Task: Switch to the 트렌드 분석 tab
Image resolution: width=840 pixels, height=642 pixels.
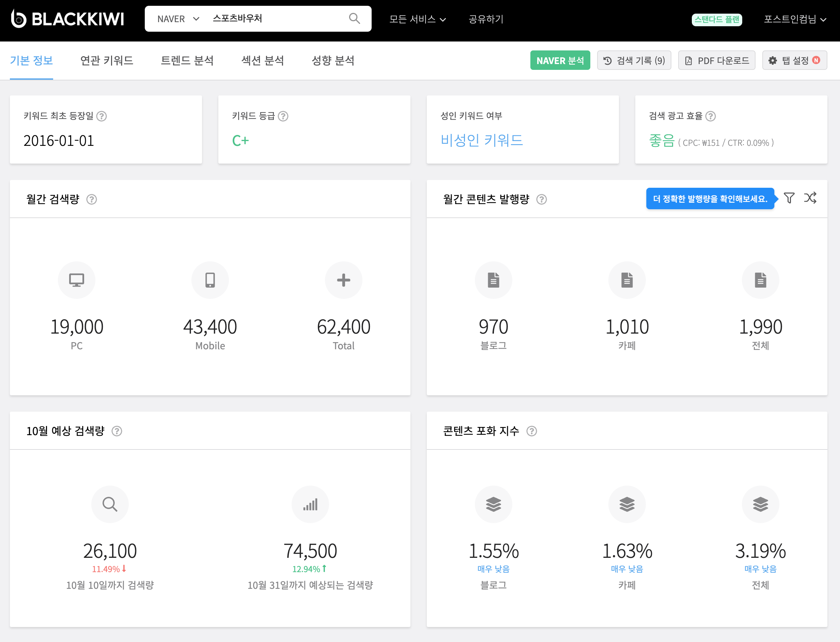Action: (x=187, y=60)
